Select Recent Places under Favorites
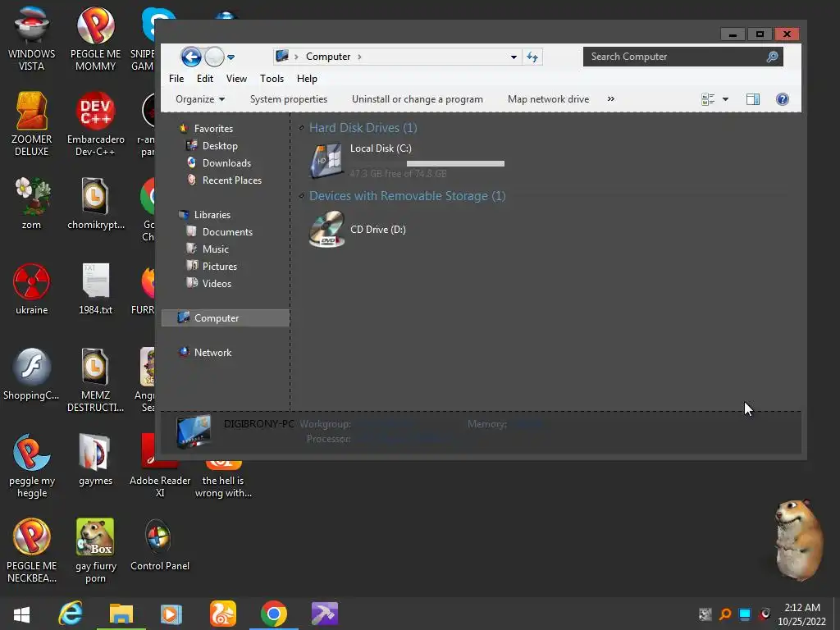Image resolution: width=840 pixels, height=630 pixels. click(x=231, y=180)
